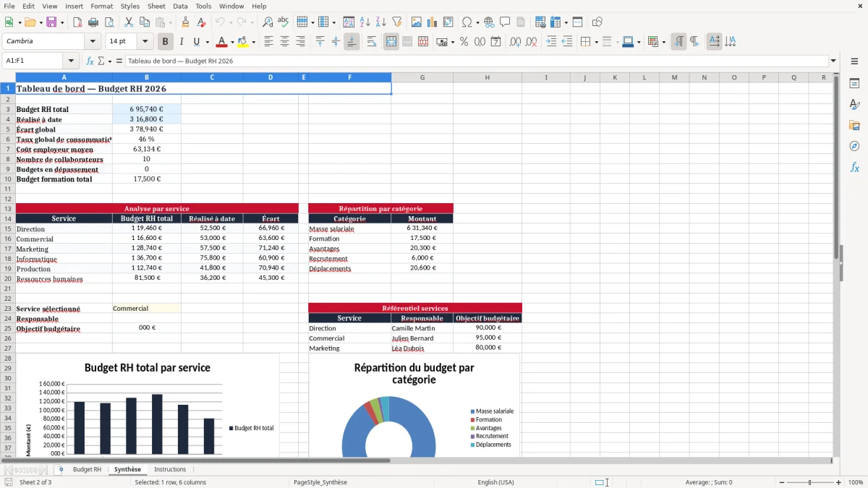
Task: Open the font size dropdown
Action: 146,42
